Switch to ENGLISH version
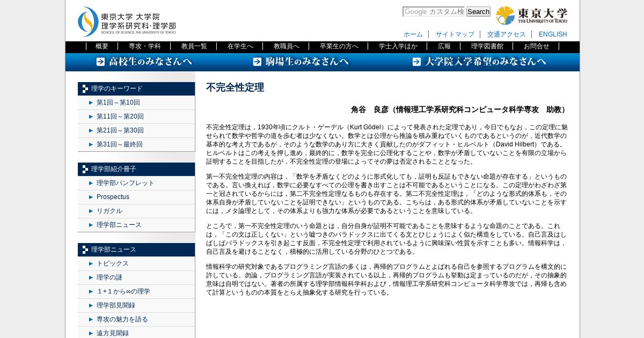 (553, 34)
